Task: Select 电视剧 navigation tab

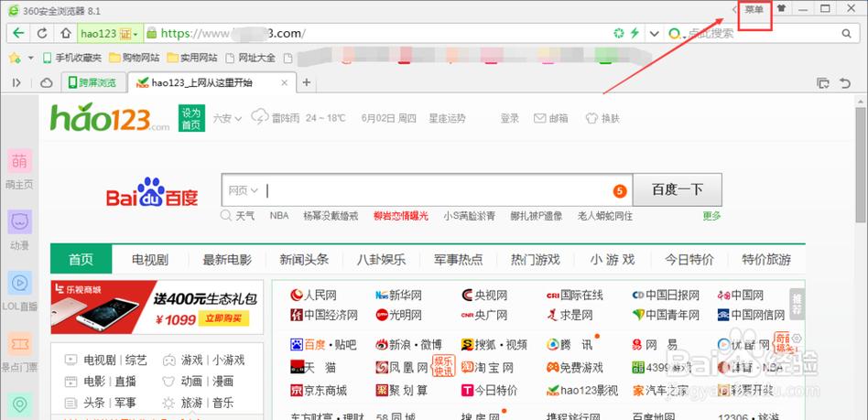Action: click(x=150, y=259)
